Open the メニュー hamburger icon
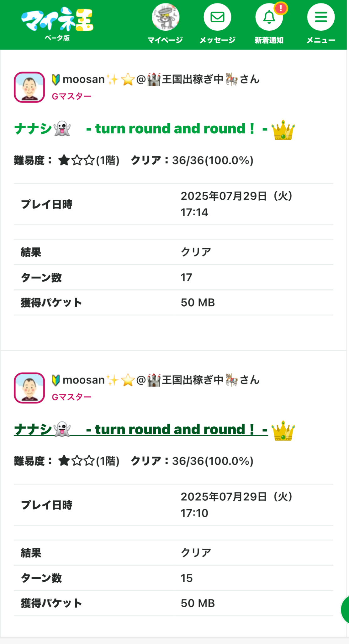349x644 pixels. (x=321, y=17)
